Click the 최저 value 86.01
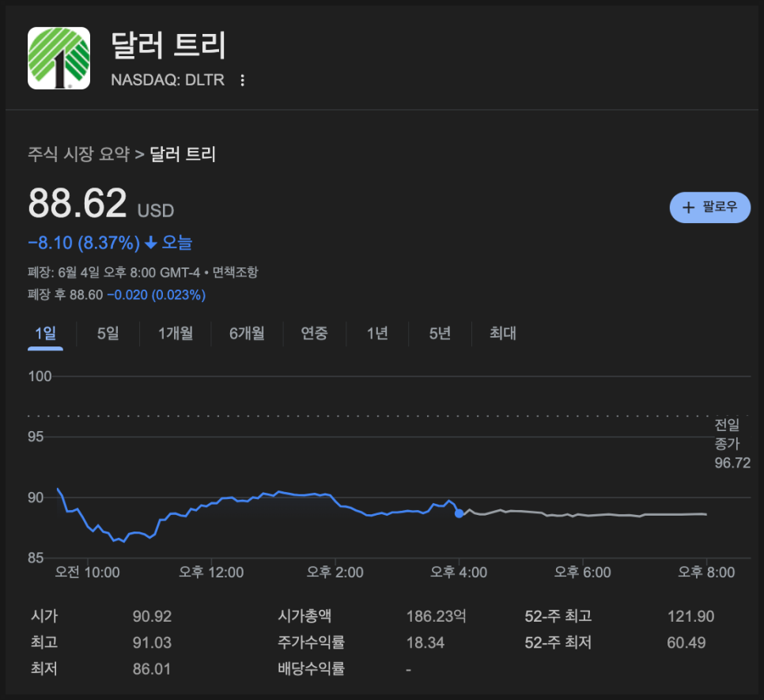Screen dimensions: 764x700 tap(152, 669)
